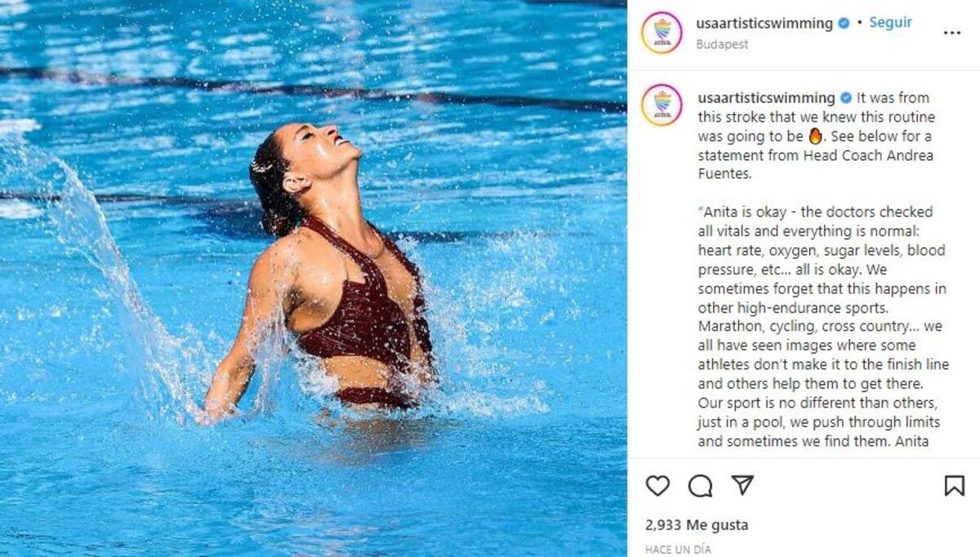View the 2,933 Me gusta likes list

pos(697,525)
